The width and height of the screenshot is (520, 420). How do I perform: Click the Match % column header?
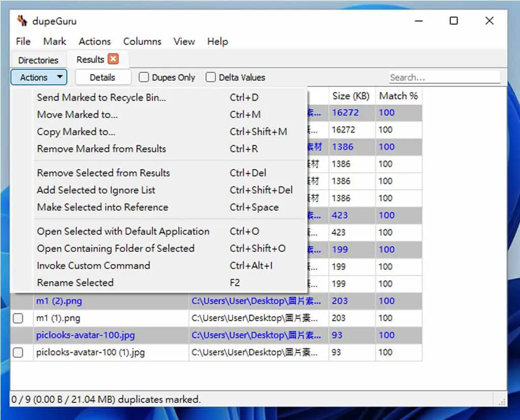point(399,96)
